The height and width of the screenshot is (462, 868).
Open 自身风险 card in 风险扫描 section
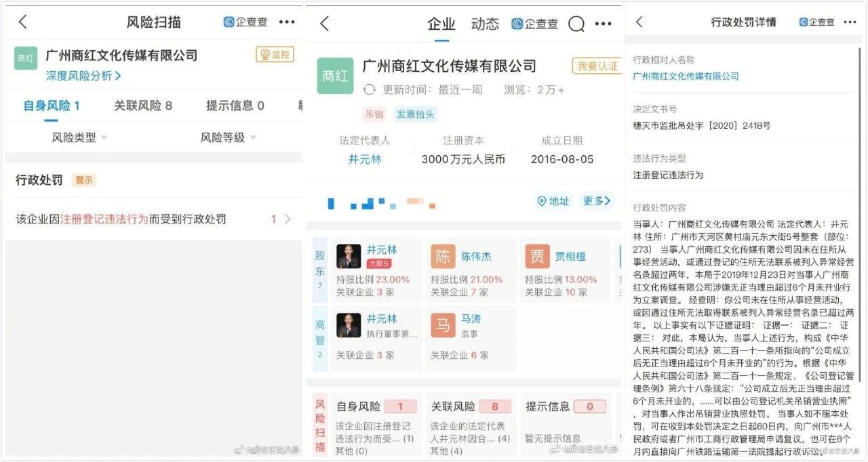(376, 425)
